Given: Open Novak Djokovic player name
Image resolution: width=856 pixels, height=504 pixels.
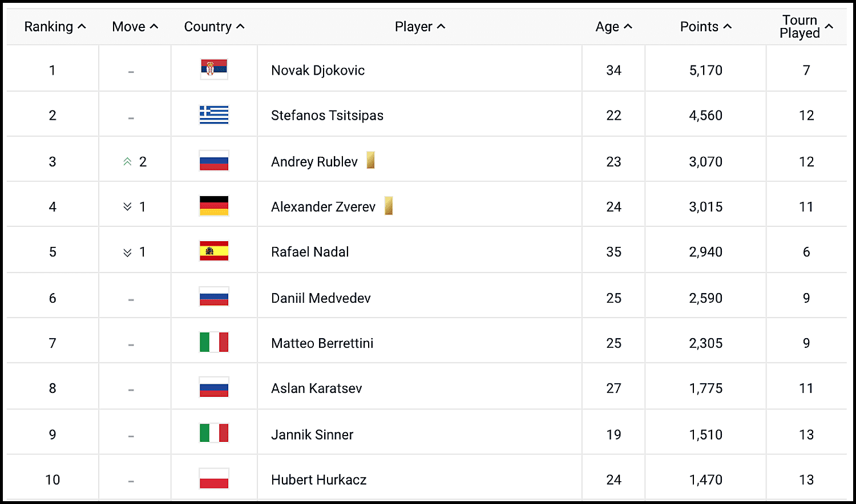Looking at the screenshot, I should click(318, 70).
